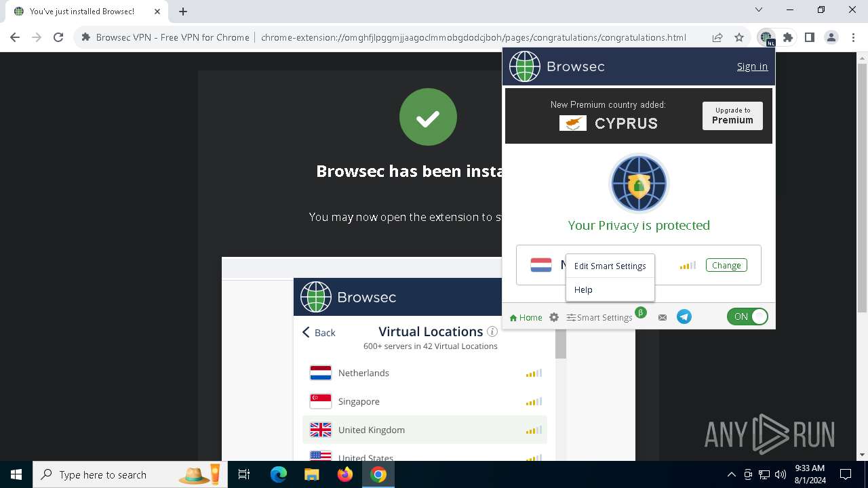Click the Virtual Locations info icon
Viewport: 868px width, 488px height.
pos(492,331)
